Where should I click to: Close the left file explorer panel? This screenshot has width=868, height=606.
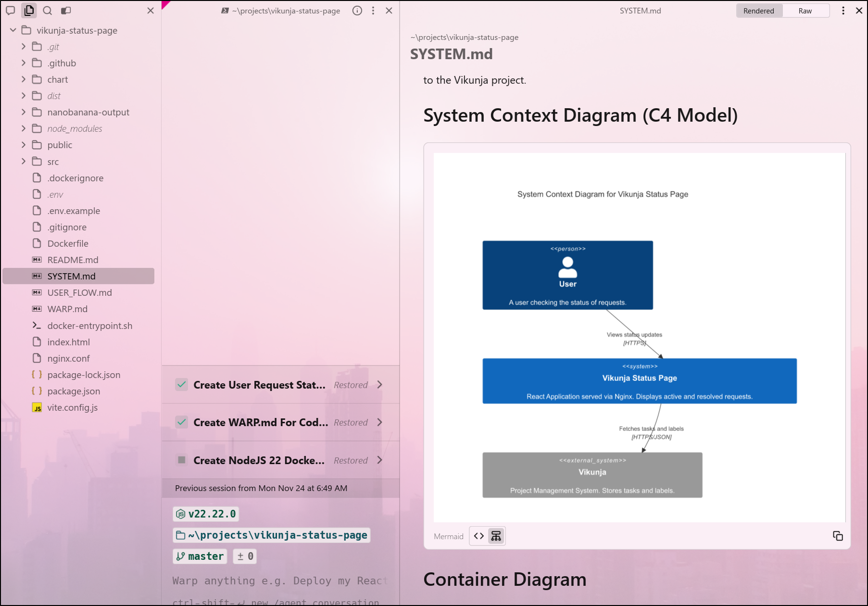coord(151,11)
